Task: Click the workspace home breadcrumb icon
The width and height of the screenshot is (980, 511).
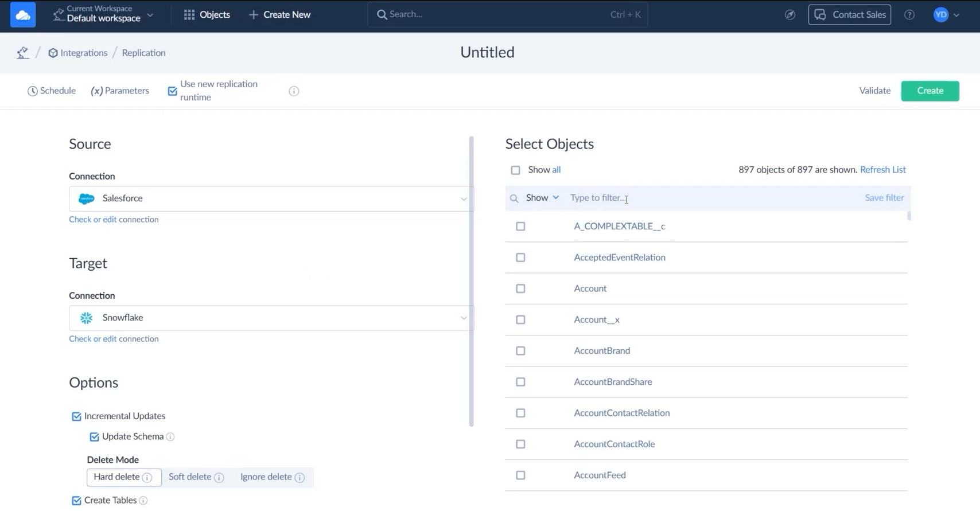Action: pyautogui.click(x=22, y=53)
